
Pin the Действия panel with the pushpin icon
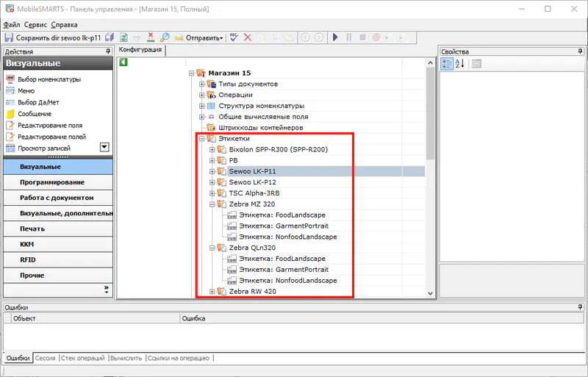pos(108,51)
